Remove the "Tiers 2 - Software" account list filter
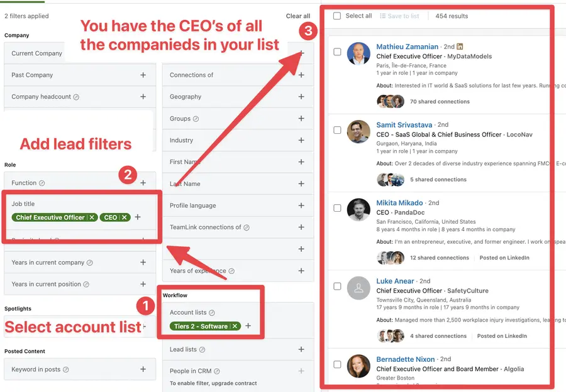The image size is (566, 392). [235, 326]
